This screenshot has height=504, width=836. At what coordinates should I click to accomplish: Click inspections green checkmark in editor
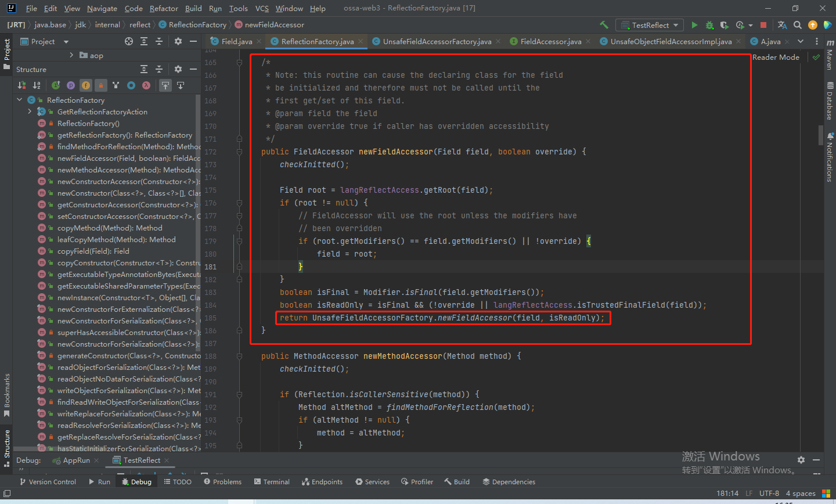pyautogui.click(x=816, y=57)
